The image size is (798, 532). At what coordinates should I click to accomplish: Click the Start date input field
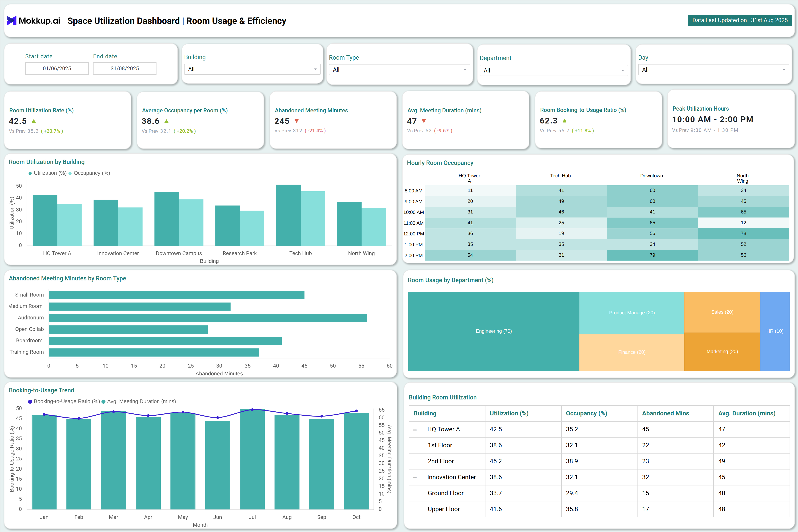tap(57, 68)
